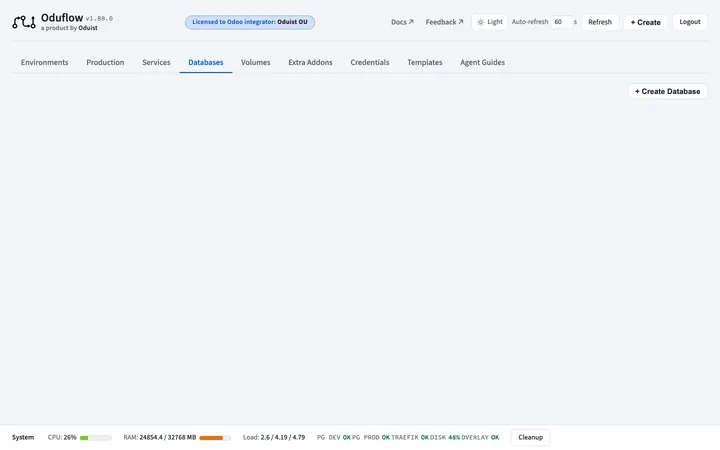This screenshot has height=450, width=720.
Task: Open the Extra Addons tab
Action: pyautogui.click(x=310, y=62)
